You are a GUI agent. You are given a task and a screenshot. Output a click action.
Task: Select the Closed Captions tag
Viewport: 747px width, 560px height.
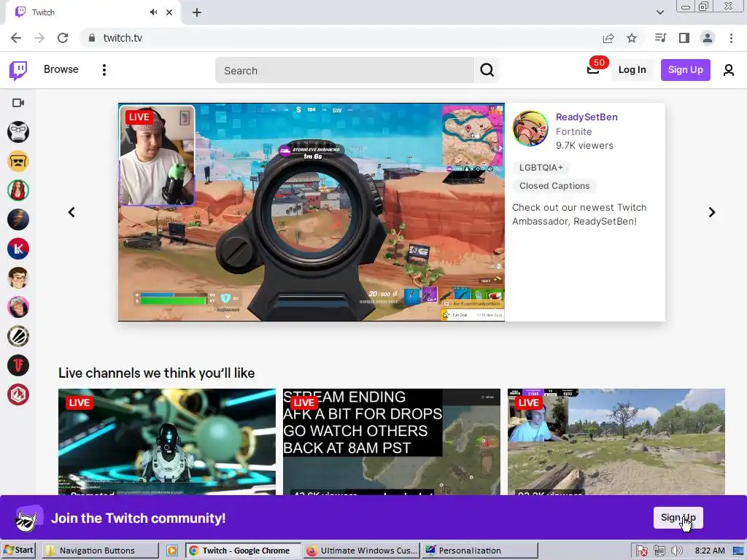554,186
